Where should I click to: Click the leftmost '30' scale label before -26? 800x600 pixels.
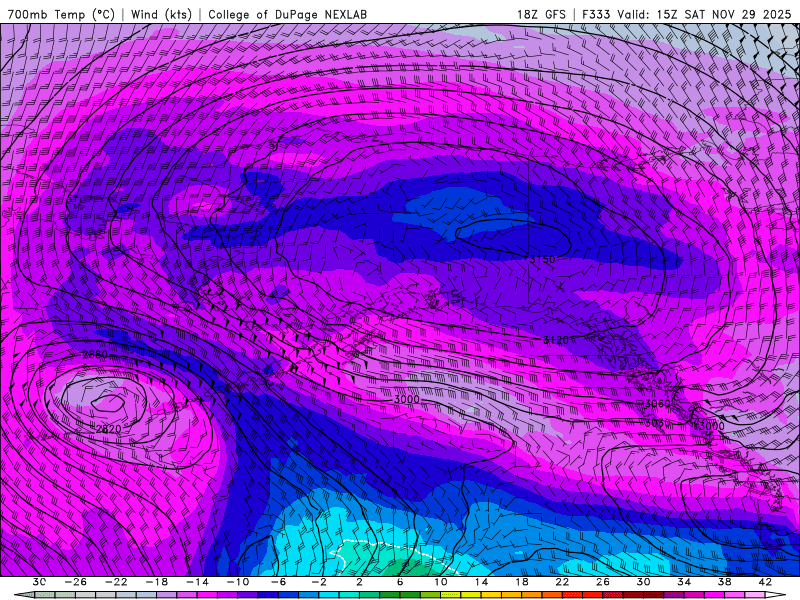click(39, 582)
